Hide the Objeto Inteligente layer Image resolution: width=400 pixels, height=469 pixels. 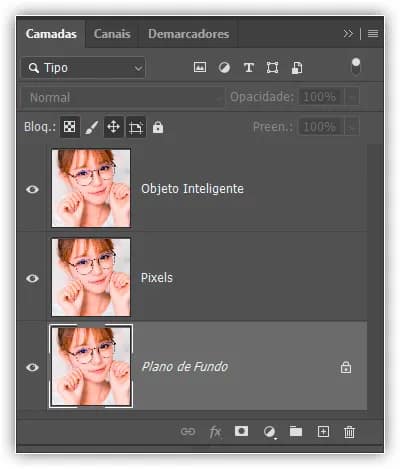pyautogui.click(x=32, y=189)
